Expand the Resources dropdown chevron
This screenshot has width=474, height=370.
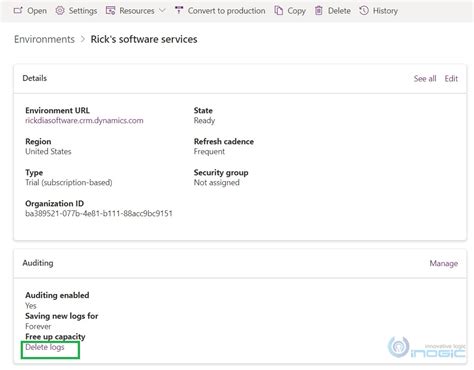tap(162, 11)
